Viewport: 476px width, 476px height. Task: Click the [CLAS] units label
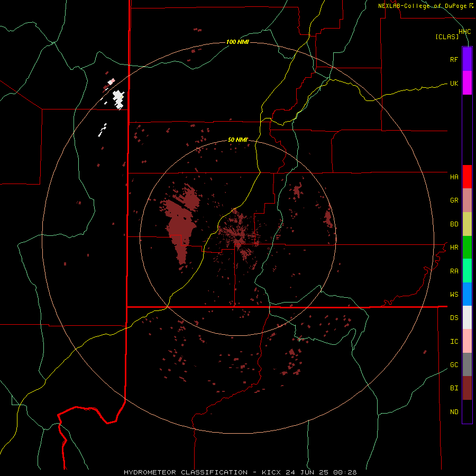447,37
